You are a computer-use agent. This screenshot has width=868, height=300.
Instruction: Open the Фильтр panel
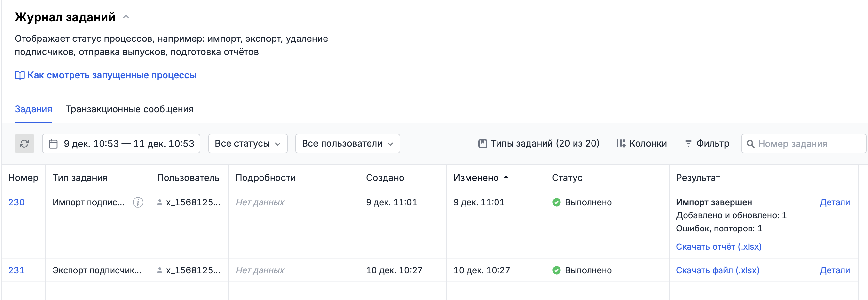coord(707,144)
